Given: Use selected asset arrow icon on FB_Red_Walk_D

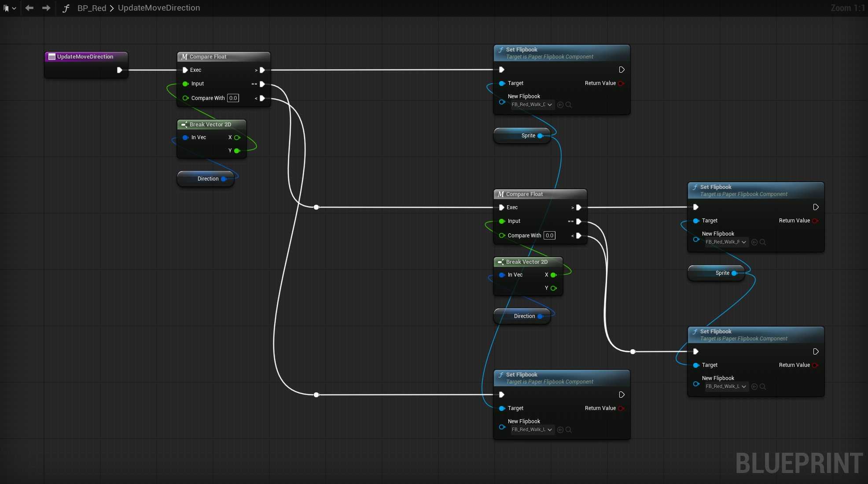Looking at the screenshot, I should [x=560, y=105].
